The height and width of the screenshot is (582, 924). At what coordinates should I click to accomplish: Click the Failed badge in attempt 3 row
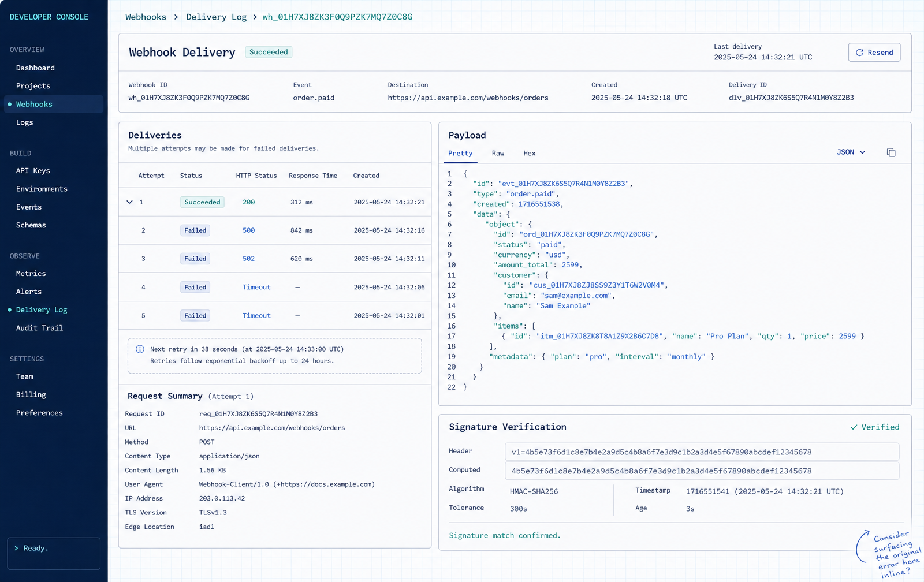click(195, 259)
